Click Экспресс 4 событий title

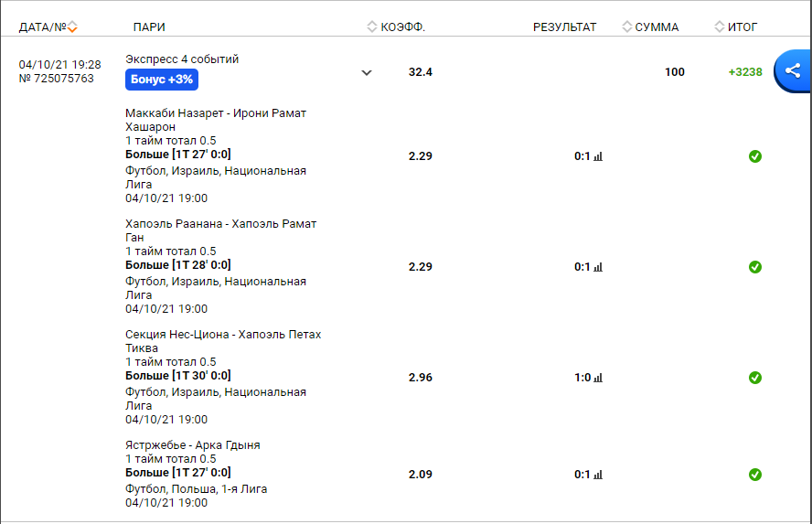click(182, 59)
